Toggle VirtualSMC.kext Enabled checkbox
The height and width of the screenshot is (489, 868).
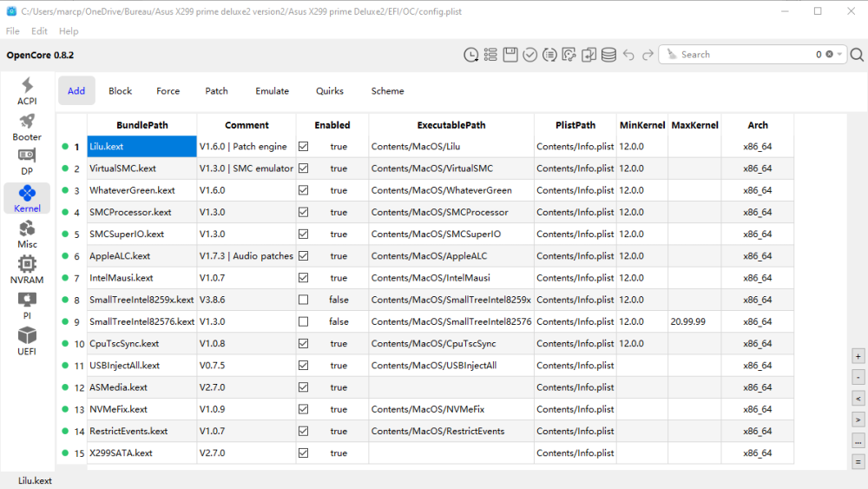303,169
